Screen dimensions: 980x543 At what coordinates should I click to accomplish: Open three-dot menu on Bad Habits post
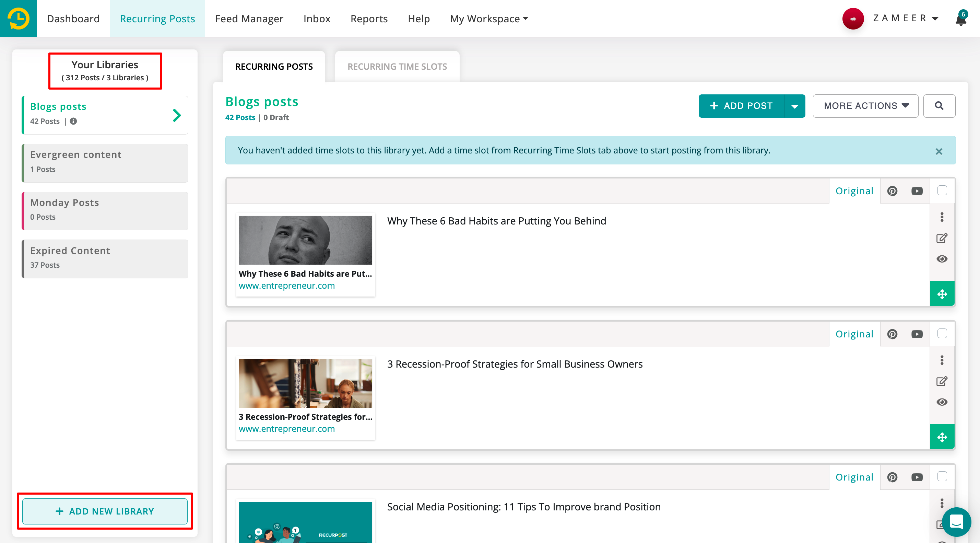point(942,217)
